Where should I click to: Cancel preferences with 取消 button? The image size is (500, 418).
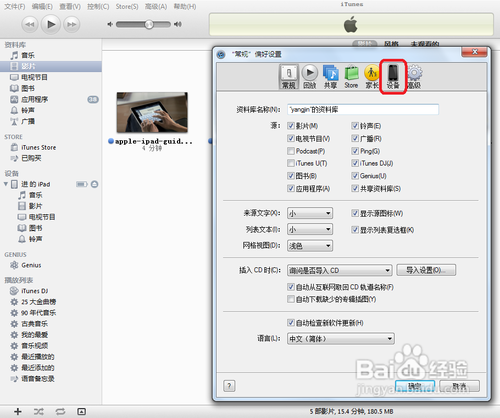460,386
